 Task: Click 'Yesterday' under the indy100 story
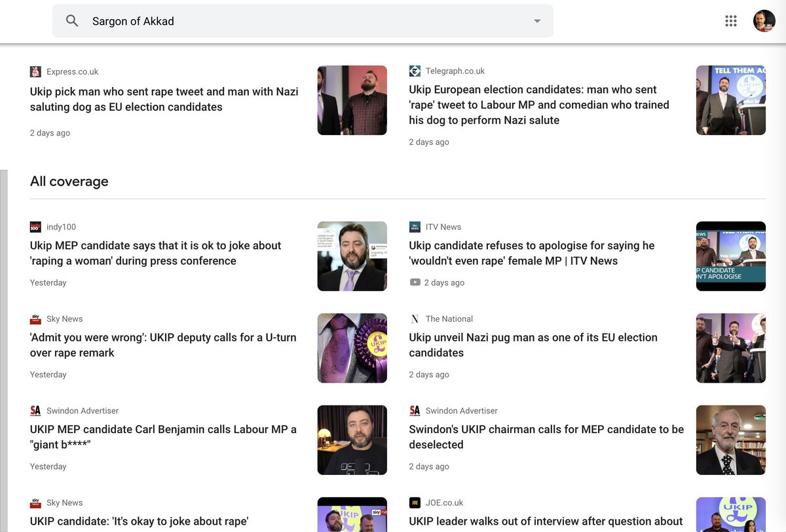[x=48, y=282]
